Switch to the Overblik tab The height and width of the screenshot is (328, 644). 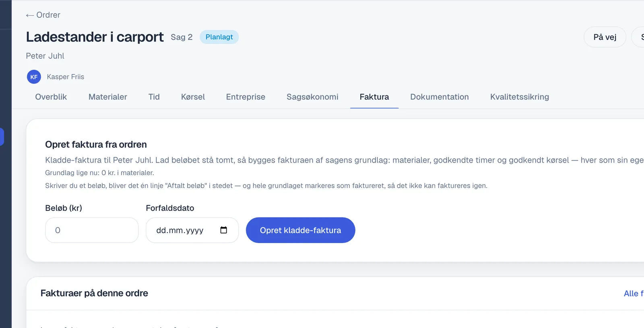(51, 97)
